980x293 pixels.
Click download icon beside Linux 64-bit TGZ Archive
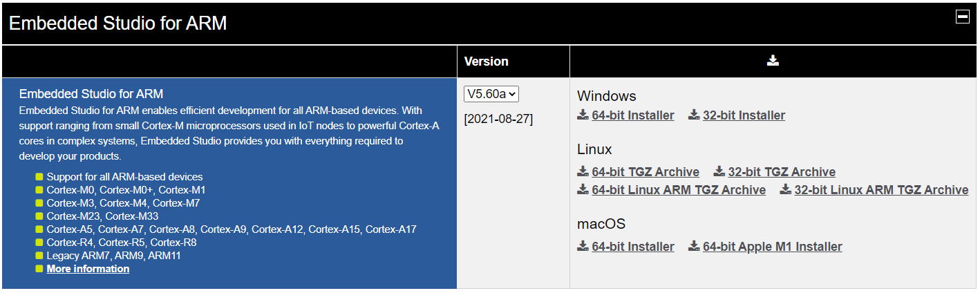tap(583, 171)
